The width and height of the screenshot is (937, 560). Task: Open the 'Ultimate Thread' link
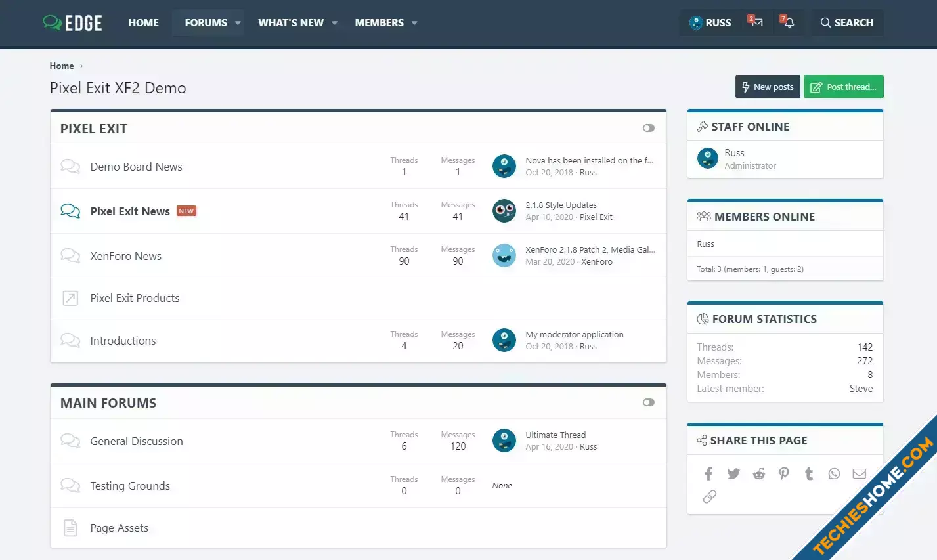(556, 435)
